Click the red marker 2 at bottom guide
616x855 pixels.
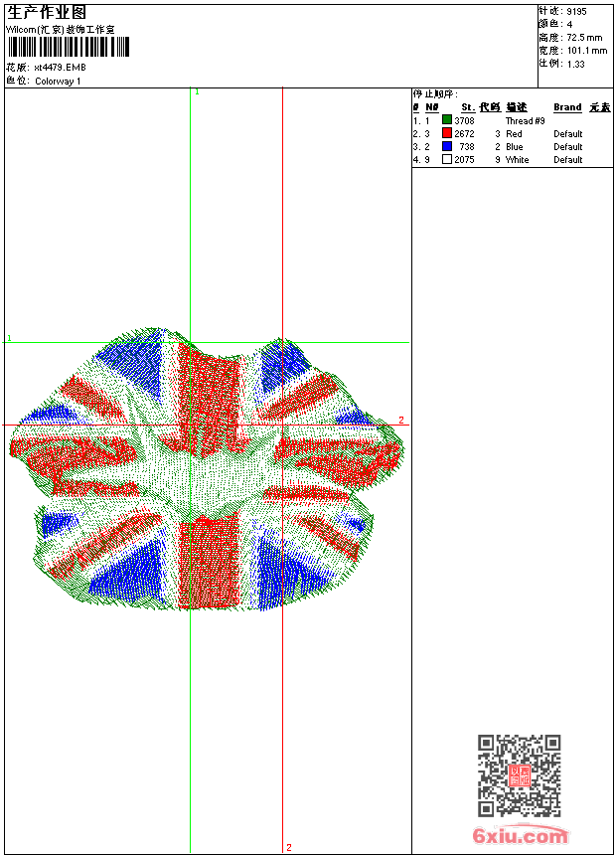click(289, 847)
